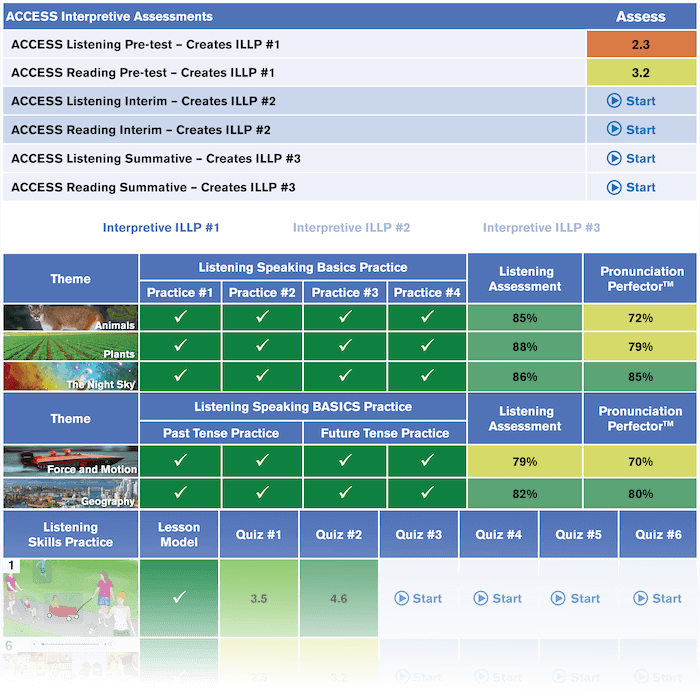700x696 pixels.
Task: Open the Interpretive ILLP #2 tab
Action: click(x=351, y=228)
